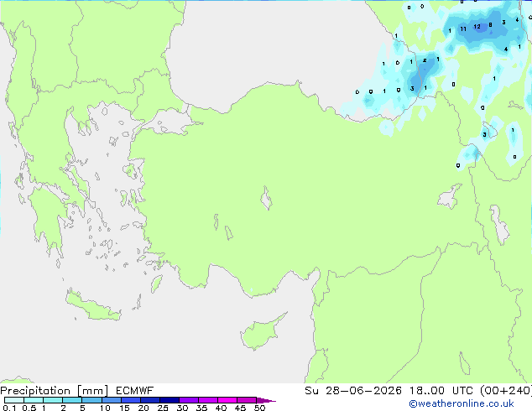Click the 45–50 mm legend swatch

247,400
